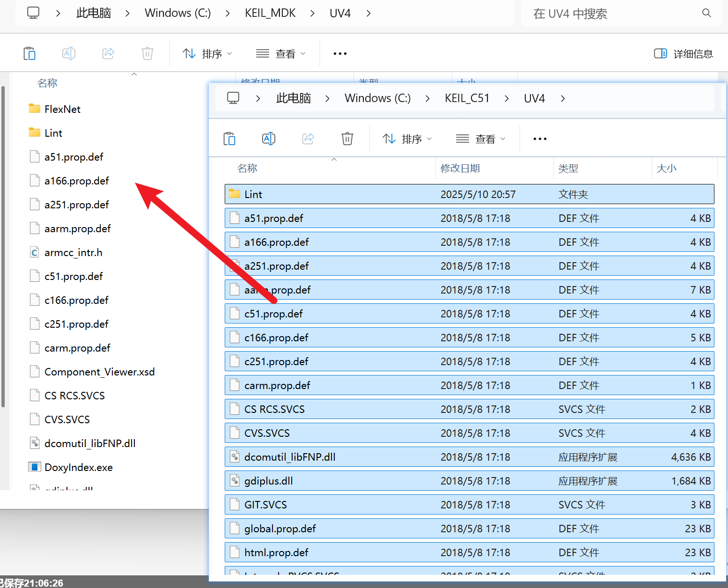Select c251.prop.def in KEIL_MDK window

tap(76, 324)
